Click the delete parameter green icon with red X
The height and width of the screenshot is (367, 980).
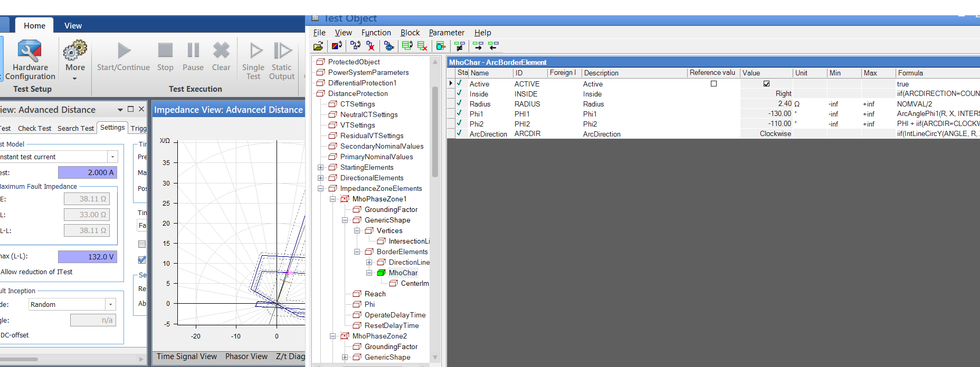click(422, 46)
